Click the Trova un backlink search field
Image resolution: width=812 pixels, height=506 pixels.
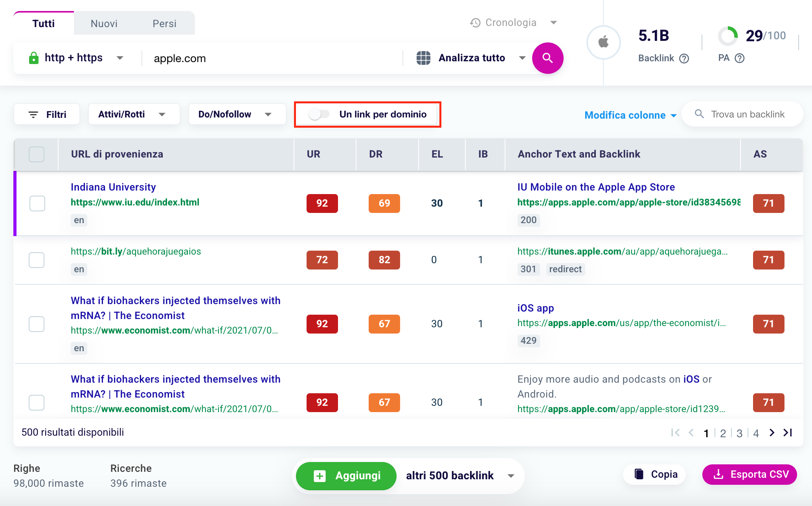tap(742, 114)
